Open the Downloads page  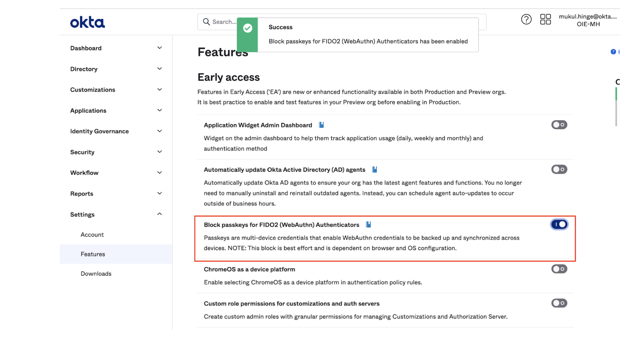[x=96, y=273]
